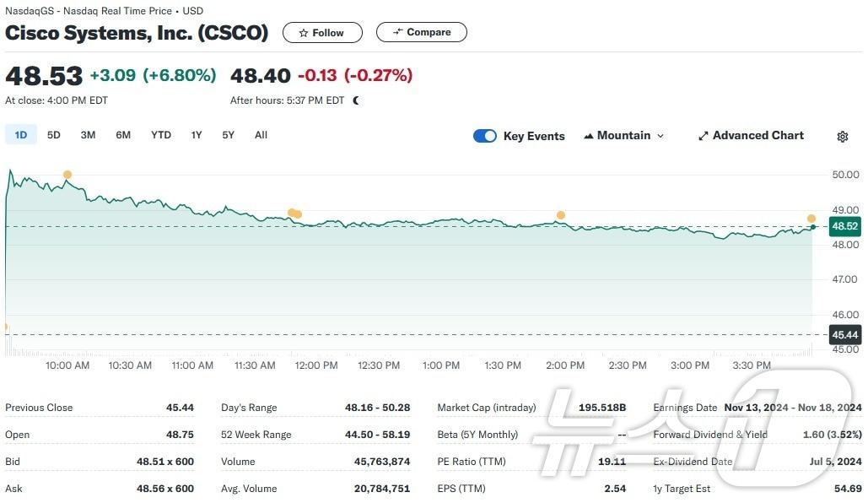Click the key event marker near 2:00 PM
868x503 pixels.
(560, 215)
